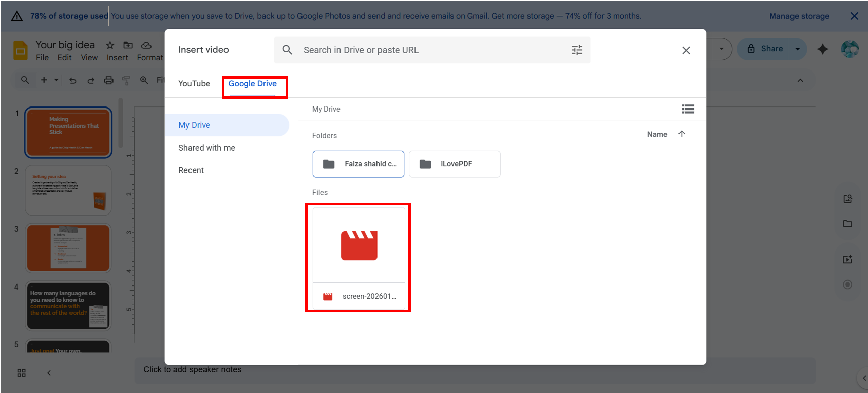Close the Insert video dialog
The width and height of the screenshot is (868, 393).
[x=686, y=50]
